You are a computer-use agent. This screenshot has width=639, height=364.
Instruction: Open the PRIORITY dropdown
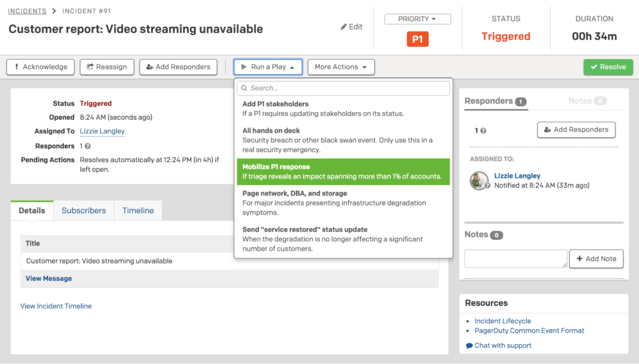pyautogui.click(x=417, y=19)
